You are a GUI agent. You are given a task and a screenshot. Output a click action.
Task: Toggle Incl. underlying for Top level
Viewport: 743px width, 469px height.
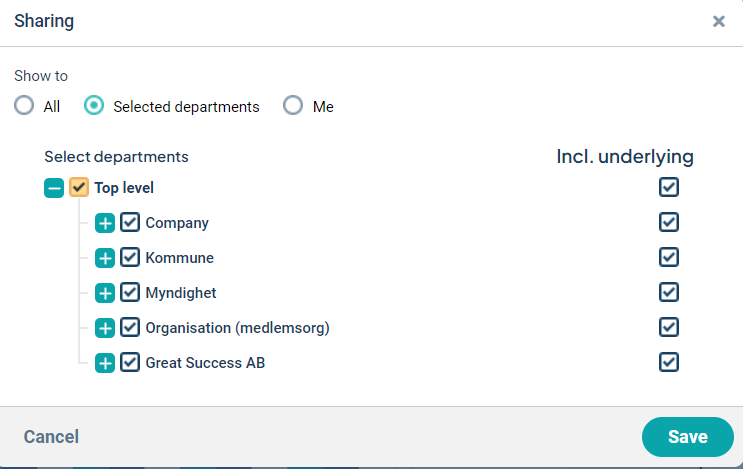669,187
